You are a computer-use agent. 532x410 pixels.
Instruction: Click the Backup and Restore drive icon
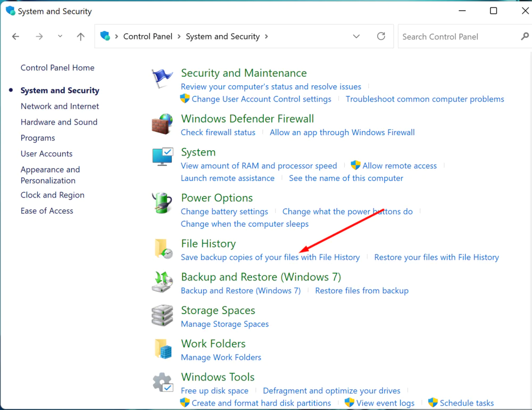tap(162, 282)
